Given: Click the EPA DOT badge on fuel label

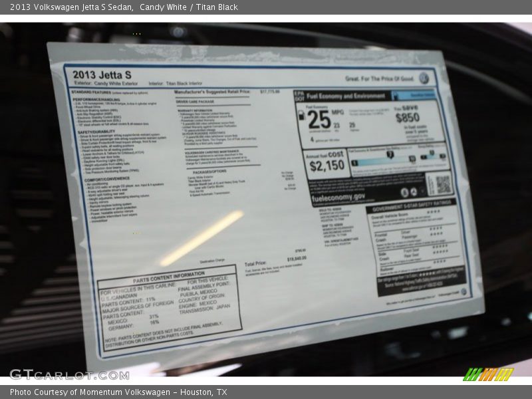Looking at the screenshot, I should pos(299,95).
